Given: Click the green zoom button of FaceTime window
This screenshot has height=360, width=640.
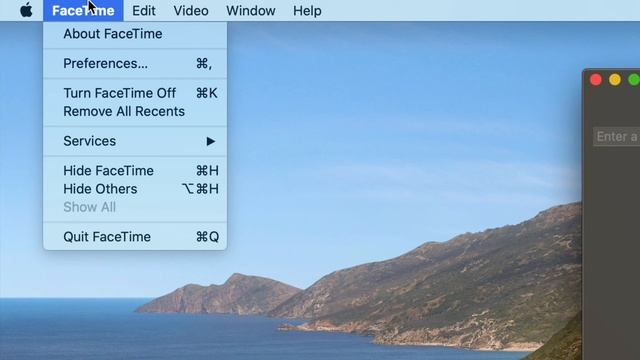Looking at the screenshot, I should [634, 80].
